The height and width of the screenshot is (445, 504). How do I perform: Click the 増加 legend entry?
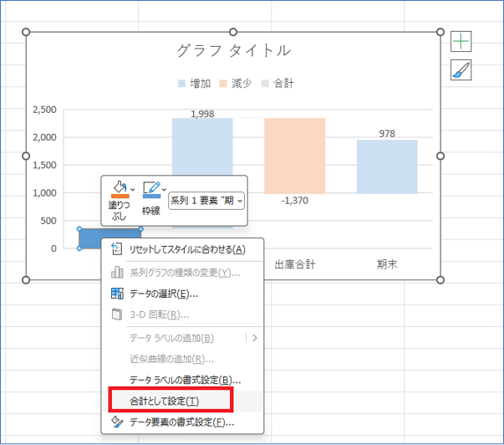pyautogui.click(x=195, y=84)
